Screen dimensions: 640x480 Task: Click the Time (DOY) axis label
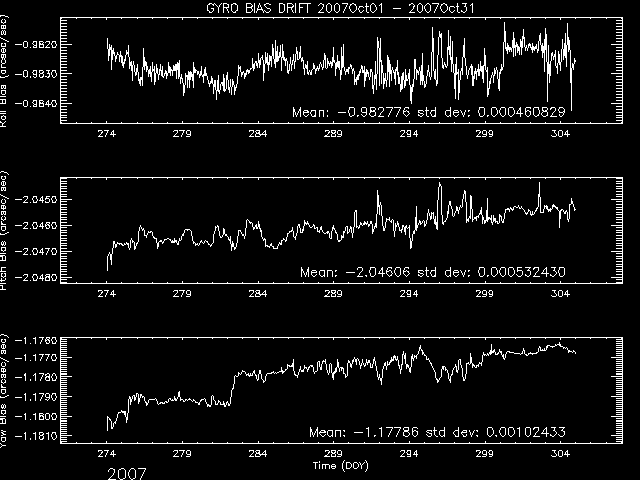pos(340,466)
